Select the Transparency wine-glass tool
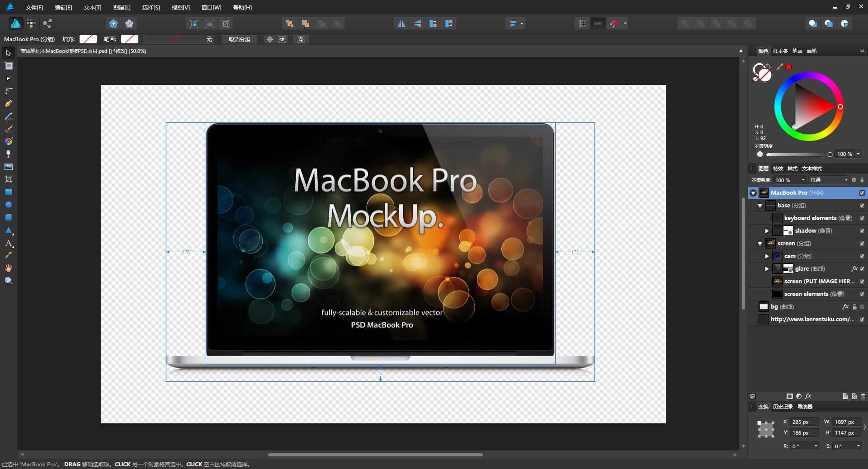This screenshot has width=868, height=469. coord(8,154)
